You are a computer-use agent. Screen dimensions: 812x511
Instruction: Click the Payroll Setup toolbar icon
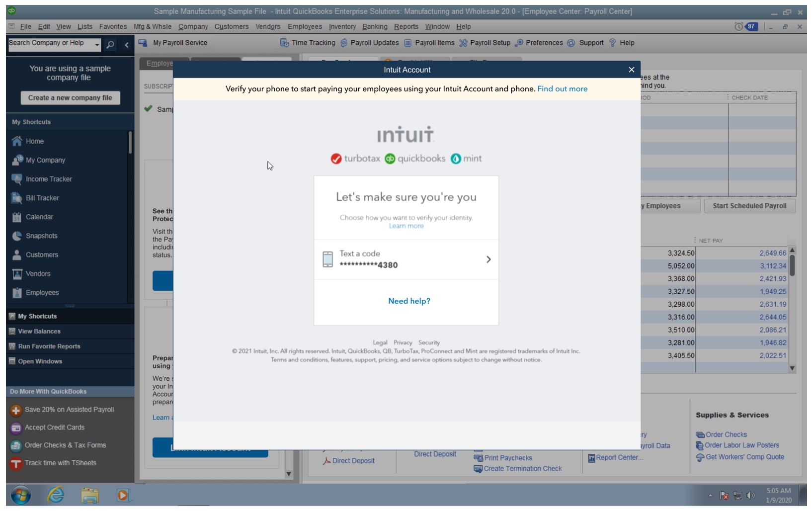463,43
